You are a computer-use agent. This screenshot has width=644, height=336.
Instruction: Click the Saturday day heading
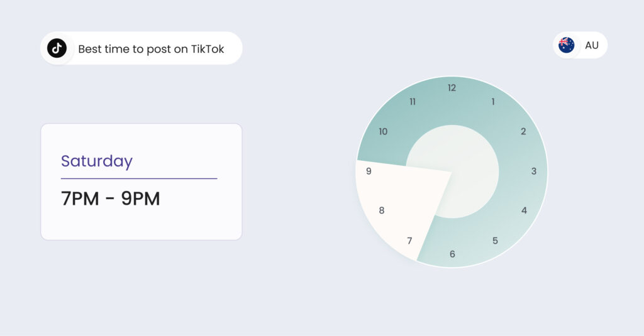tap(97, 161)
